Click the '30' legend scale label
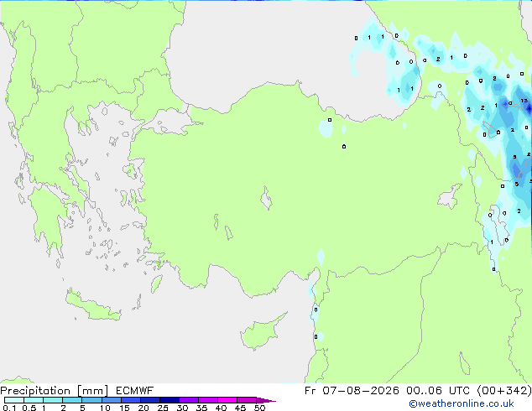Image resolution: width=532 pixels, height=411 pixels. tap(182, 408)
